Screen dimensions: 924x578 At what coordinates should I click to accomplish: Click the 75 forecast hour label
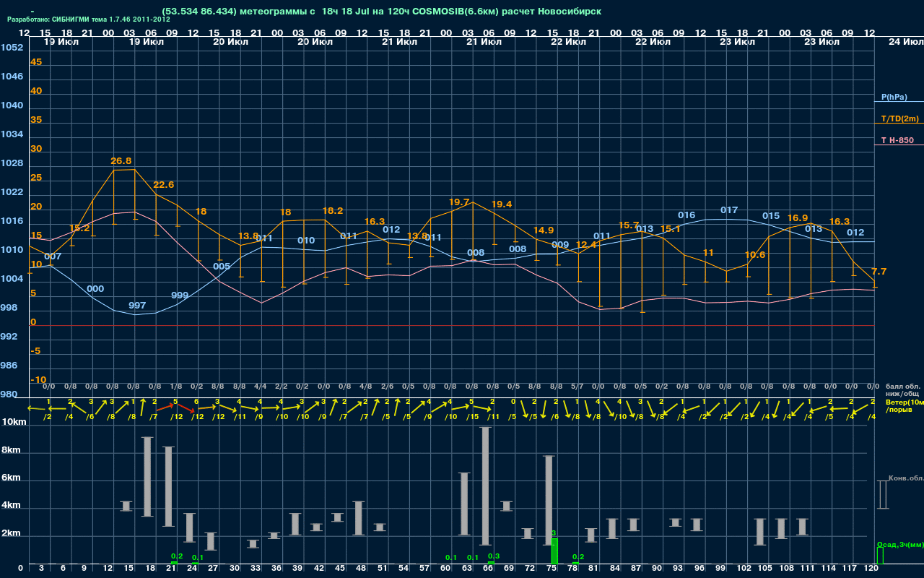click(x=552, y=569)
